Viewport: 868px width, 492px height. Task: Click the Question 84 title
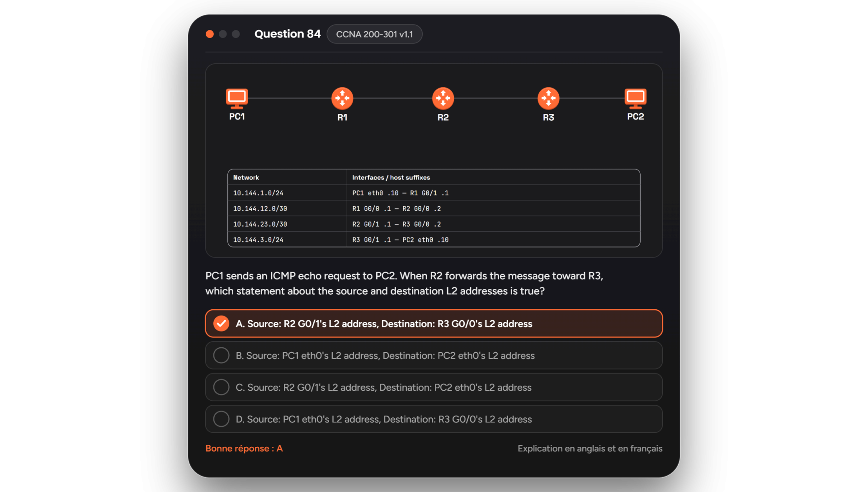tap(288, 34)
